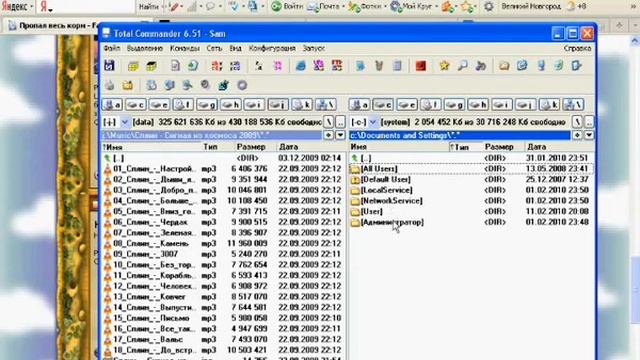Click the left panel path bar
The width and height of the screenshot is (640, 360).
(x=211, y=135)
